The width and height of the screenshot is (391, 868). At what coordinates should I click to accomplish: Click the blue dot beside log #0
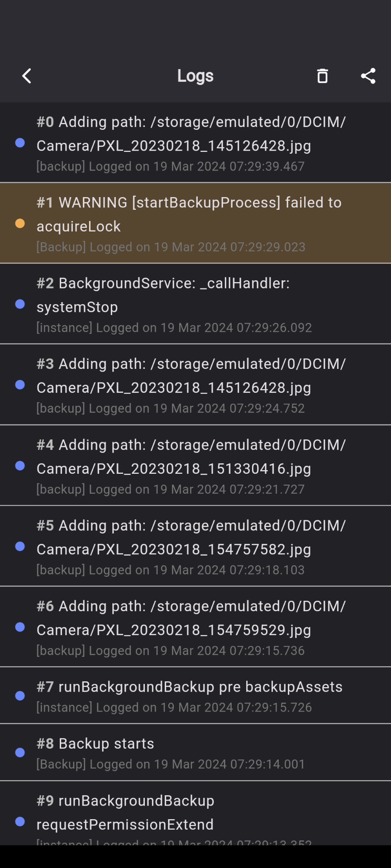(20, 143)
